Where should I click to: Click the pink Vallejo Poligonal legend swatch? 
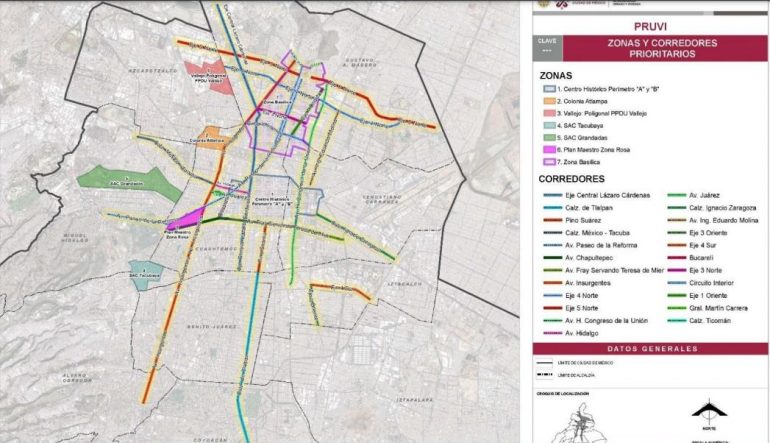[549, 113]
